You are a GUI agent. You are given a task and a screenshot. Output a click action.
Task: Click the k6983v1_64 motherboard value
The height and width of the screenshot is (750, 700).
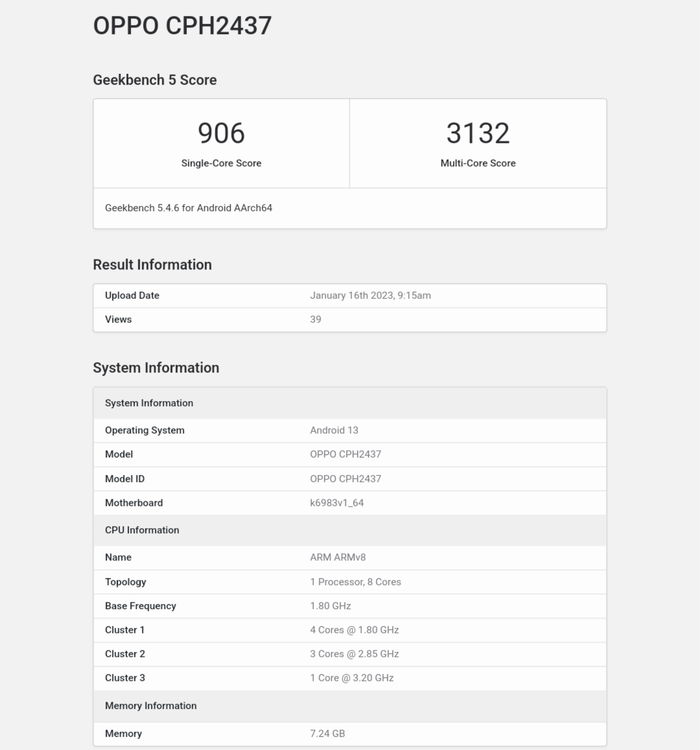pos(337,503)
